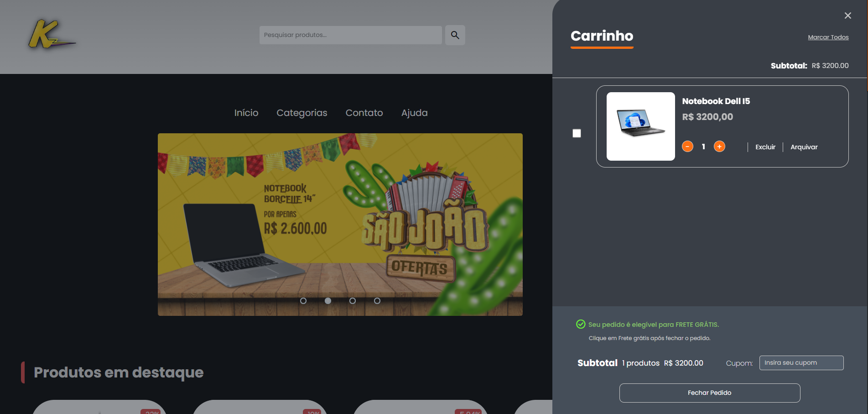Click Marcar Todos link
The image size is (868, 414).
click(x=828, y=37)
